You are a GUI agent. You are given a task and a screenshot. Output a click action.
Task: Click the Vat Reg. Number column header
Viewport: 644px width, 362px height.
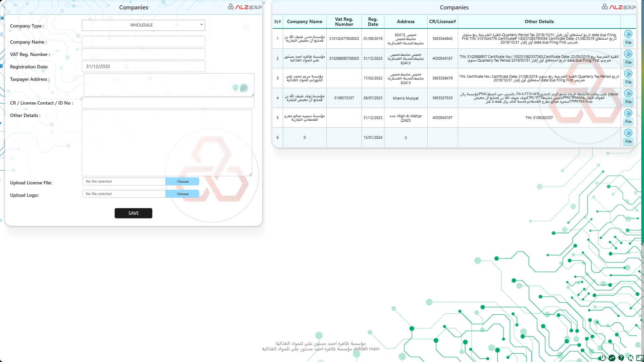[x=344, y=21]
